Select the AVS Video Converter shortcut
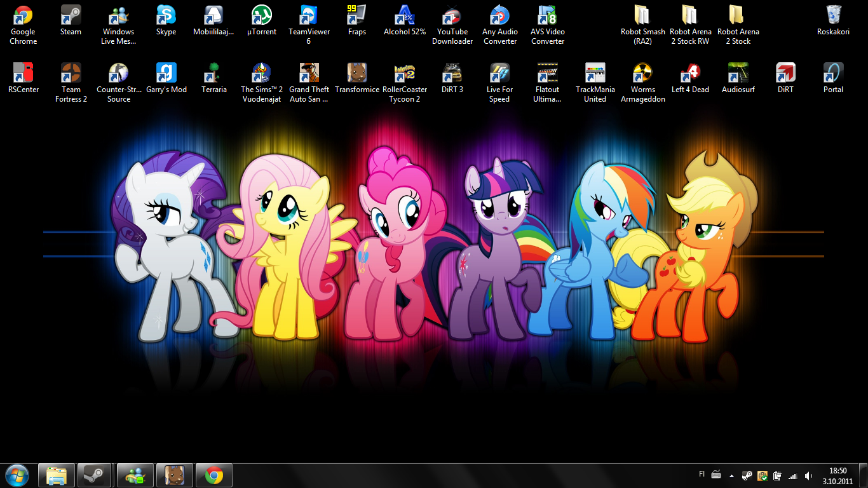Viewport: 868px width, 488px height. (x=548, y=25)
